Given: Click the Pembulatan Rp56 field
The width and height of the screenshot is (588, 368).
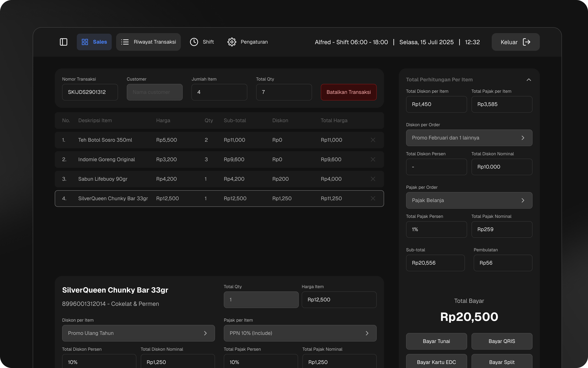Looking at the screenshot, I should pos(503,263).
